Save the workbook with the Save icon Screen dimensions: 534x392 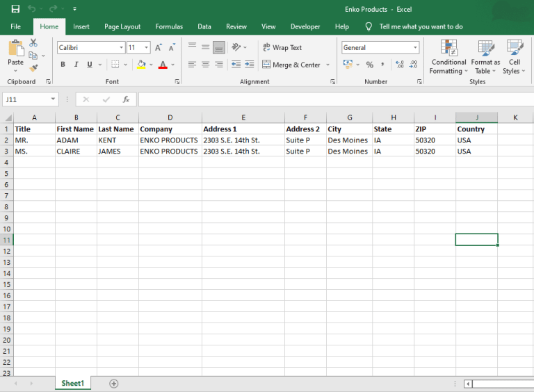click(15, 9)
